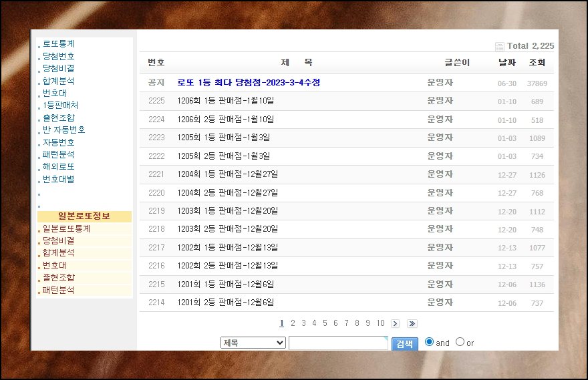Open 반 자동번호 sidebar item

(63, 130)
